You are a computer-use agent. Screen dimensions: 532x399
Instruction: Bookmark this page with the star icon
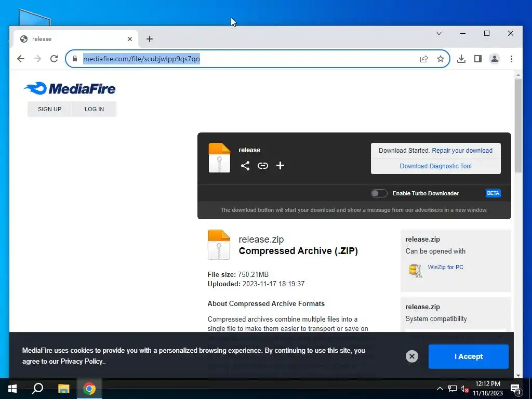pos(441,59)
